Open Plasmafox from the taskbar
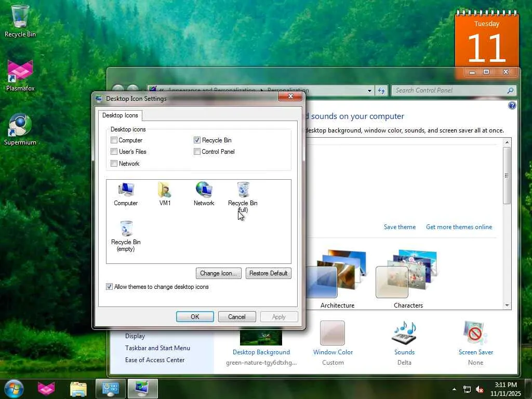 (46, 389)
